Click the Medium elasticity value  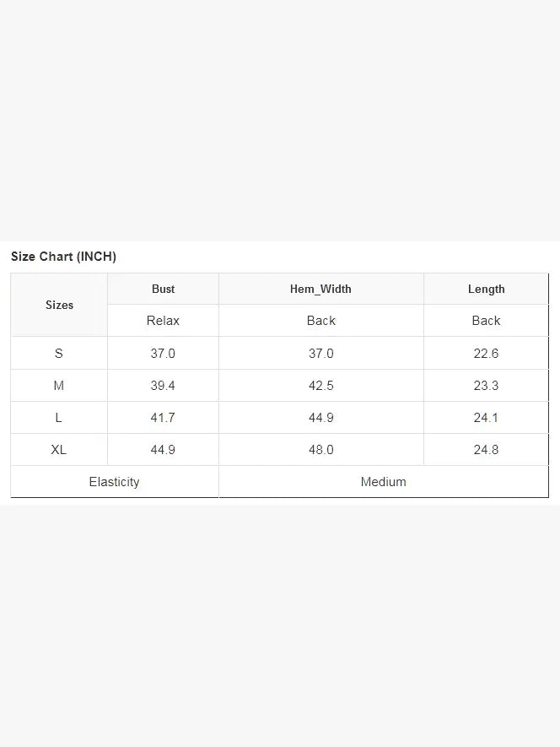pyautogui.click(x=384, y=482)
